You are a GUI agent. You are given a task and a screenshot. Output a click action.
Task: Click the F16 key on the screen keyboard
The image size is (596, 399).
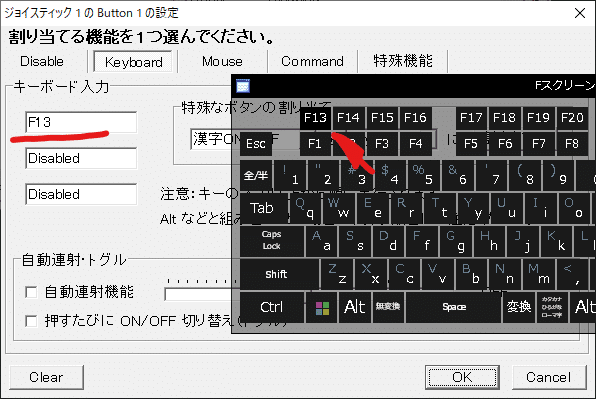click(x=415, y=118)
